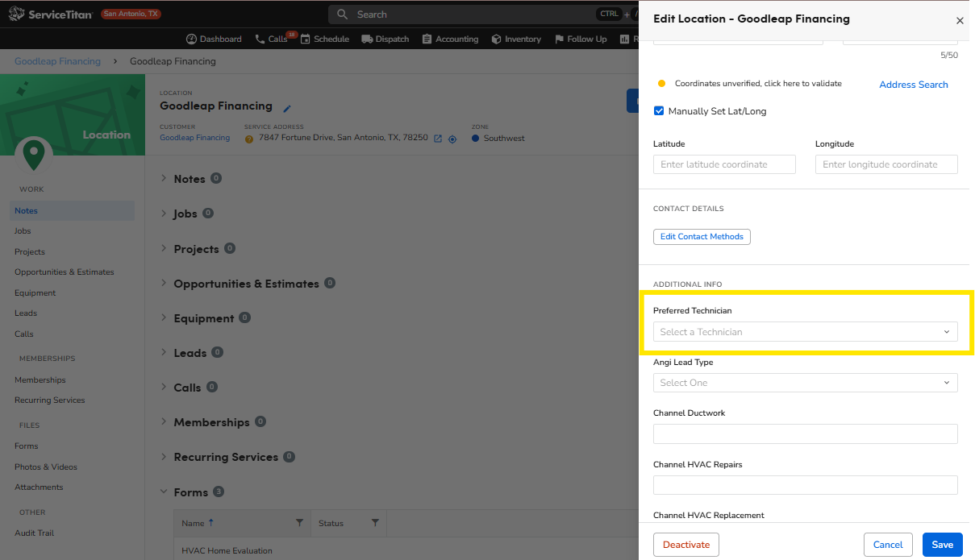The width and height of the screenshot is (975, 560).
Task: Expand the Calls section
Action: coord(164,387)
